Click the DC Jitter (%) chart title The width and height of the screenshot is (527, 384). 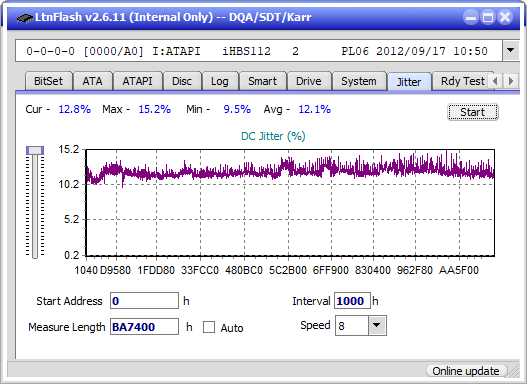273,136
